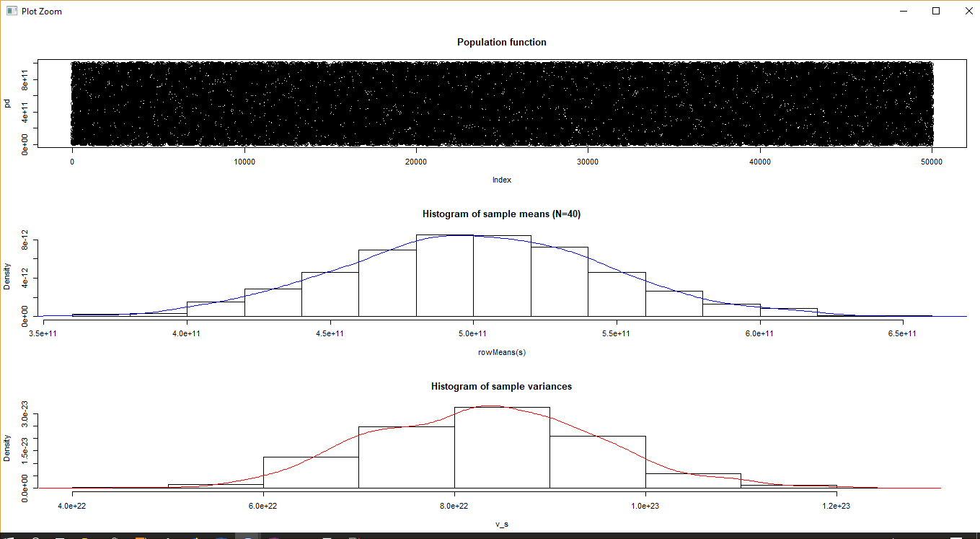Click the 'Histogram of sample variances' title
Image resolution: width=980 pixels, height=539 pixels.
click(x=502, y=387)
